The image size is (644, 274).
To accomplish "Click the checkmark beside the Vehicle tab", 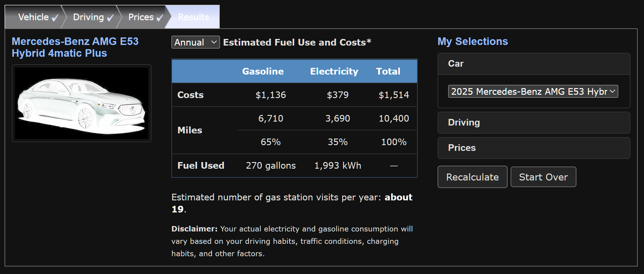I will [x=55, y=18].
